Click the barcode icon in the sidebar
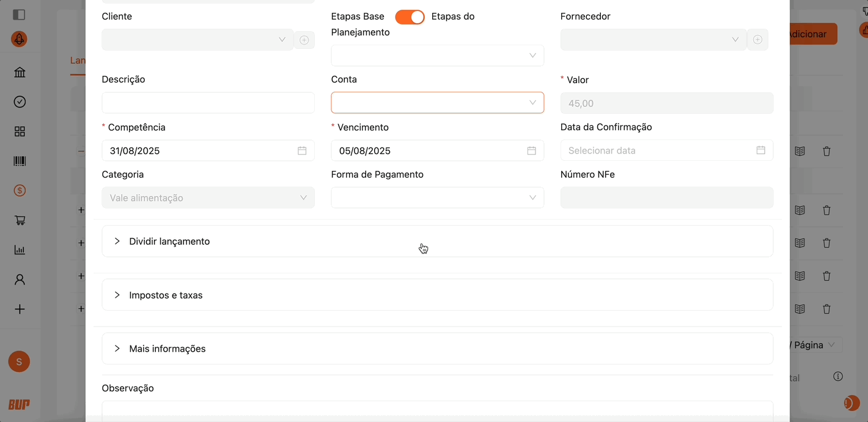The width and height of the screenshot is (868, 422). point(20,161)
